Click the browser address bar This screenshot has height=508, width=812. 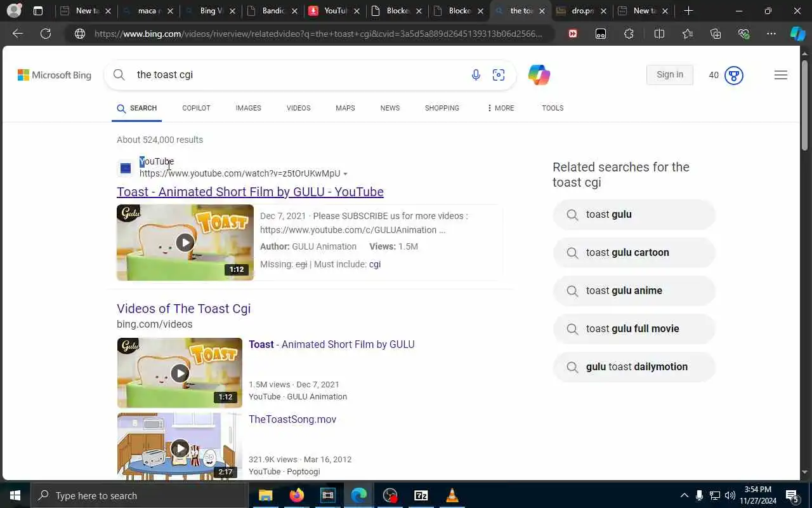point(318,34)
